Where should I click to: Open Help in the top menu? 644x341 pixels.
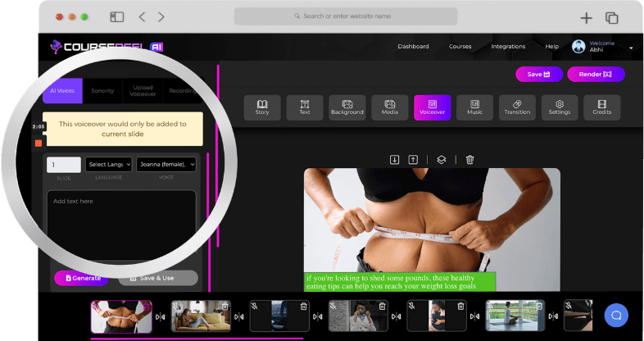point(552,47)
